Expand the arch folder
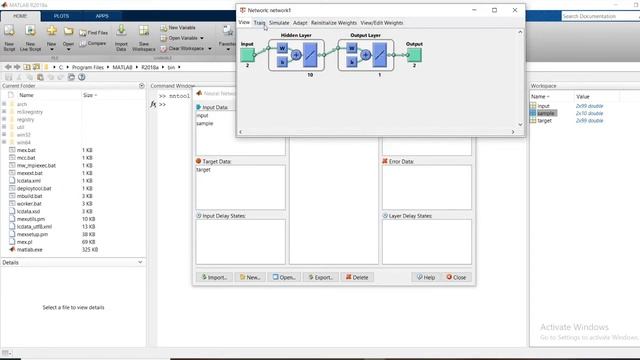Viewport: 640px width, 360px height. [x=4, y=104]
